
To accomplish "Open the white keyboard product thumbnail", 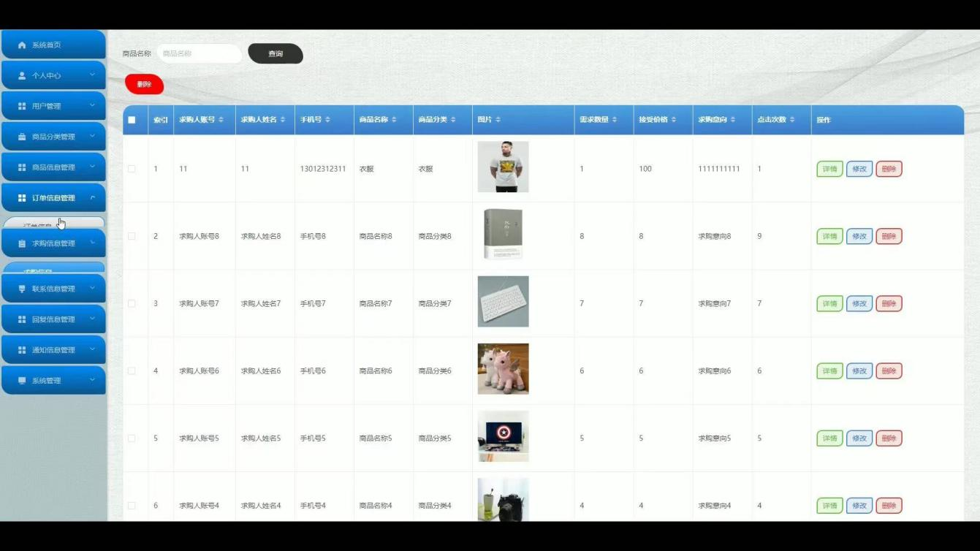I will (503, 301).
